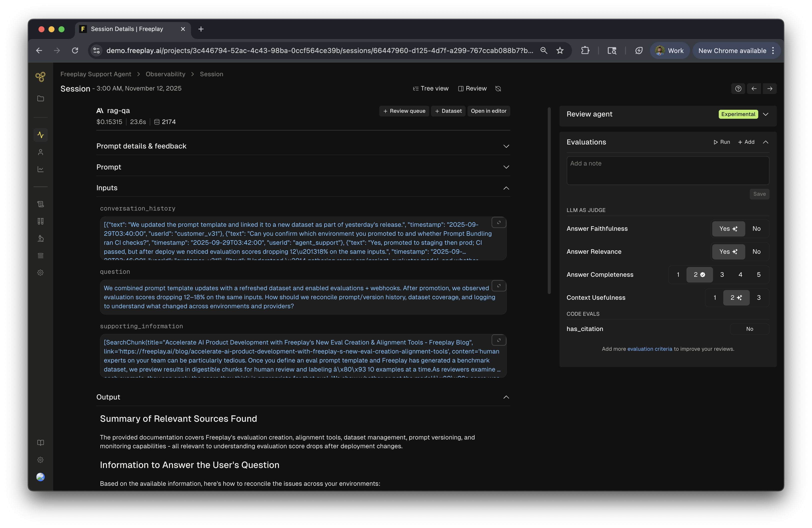Go to next session arrow
The height and width of the screenshot is (528, 812).
pyautogui.click(x=770, y=89)
